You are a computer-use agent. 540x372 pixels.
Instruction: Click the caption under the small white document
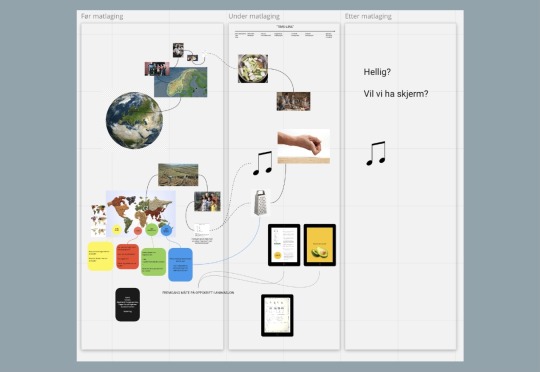[x=202, y=240]
